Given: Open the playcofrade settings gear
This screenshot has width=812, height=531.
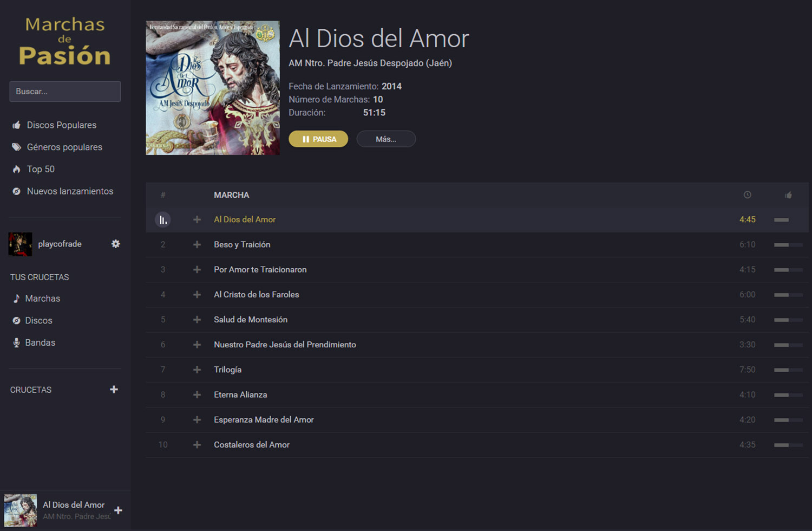Looking at the screenshot, I should [115, 244].
